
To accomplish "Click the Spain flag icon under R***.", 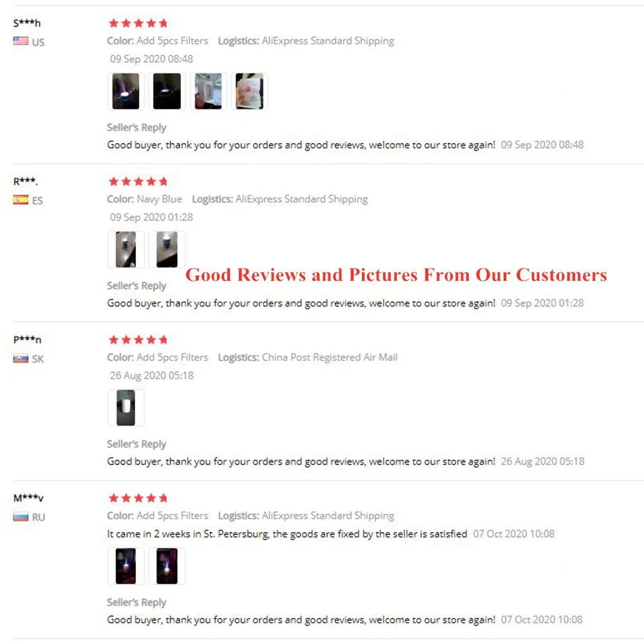I will (21, 200).
